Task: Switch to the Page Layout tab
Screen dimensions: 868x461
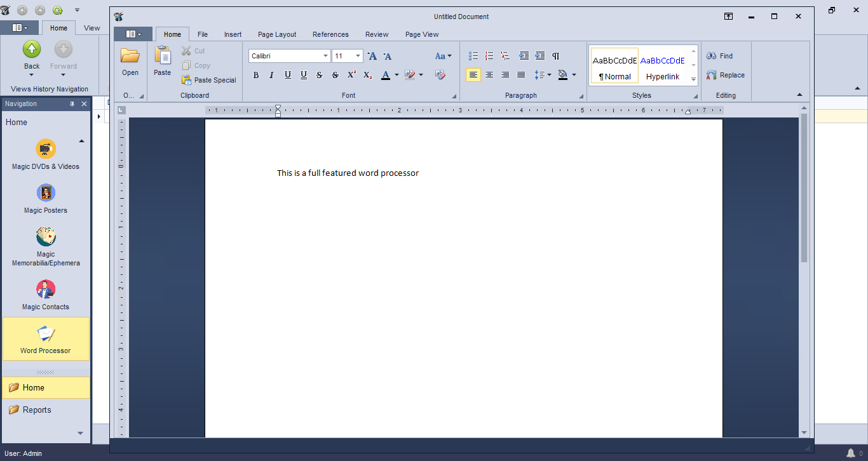Action: point(277,34)
